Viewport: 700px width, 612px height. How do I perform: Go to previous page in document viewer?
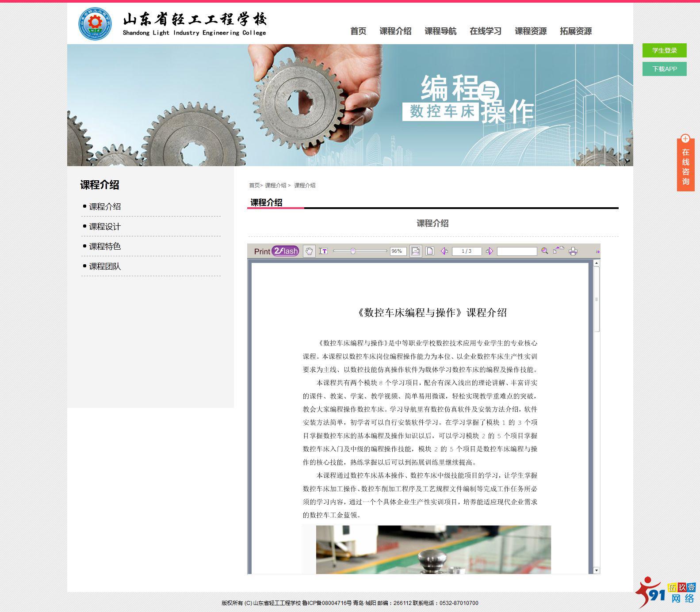pyautogui.click(x=444, y=251)
